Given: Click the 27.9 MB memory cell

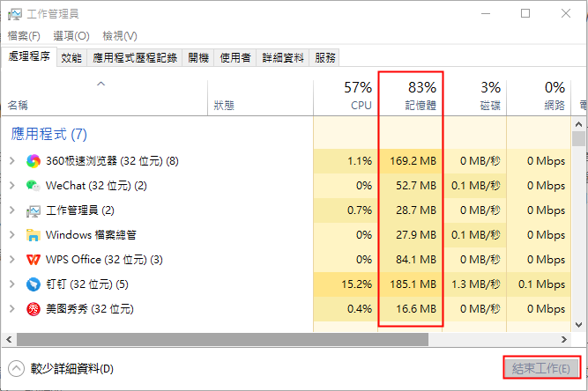Looking at the screenshot, I should point(411,235).
